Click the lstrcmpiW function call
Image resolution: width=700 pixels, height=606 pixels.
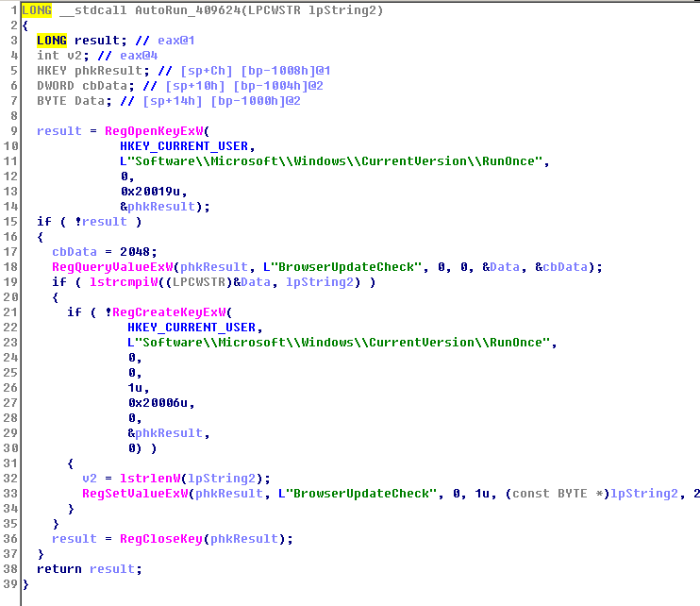[124, 282]
